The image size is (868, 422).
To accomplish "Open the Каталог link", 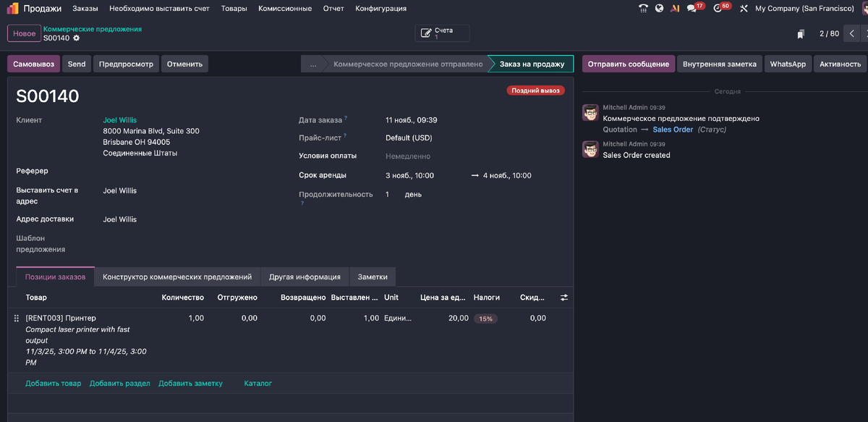I will [x=258, y=383].
